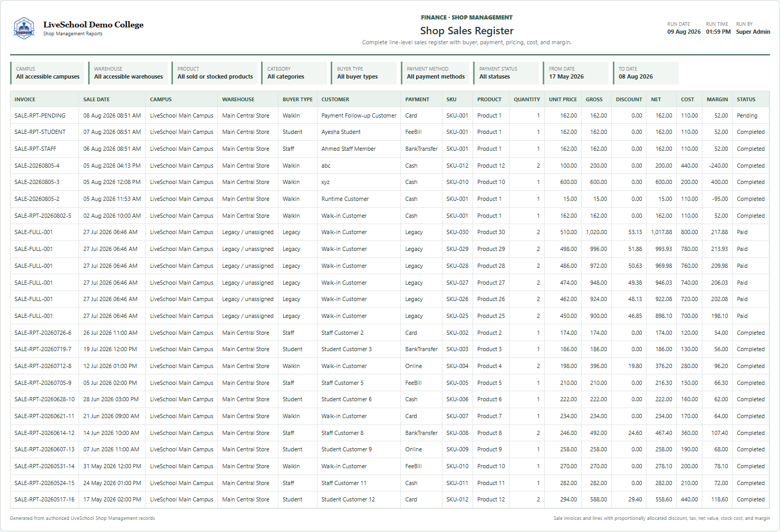This screenshot has height=532, width=780.
Task: Select invoice SALE-RPT-STAFF
Action: coord(35,149)
